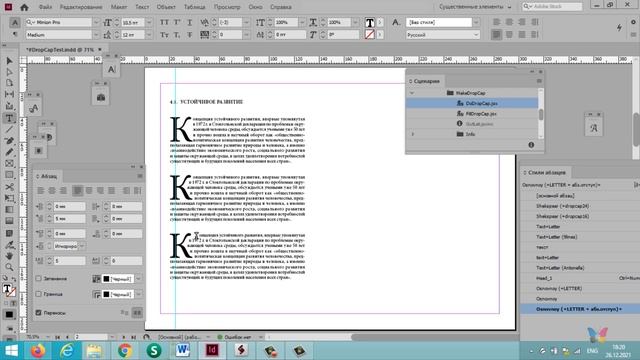
Task: Open Firefox from the taskbar
Action: [x=38, y=351]
